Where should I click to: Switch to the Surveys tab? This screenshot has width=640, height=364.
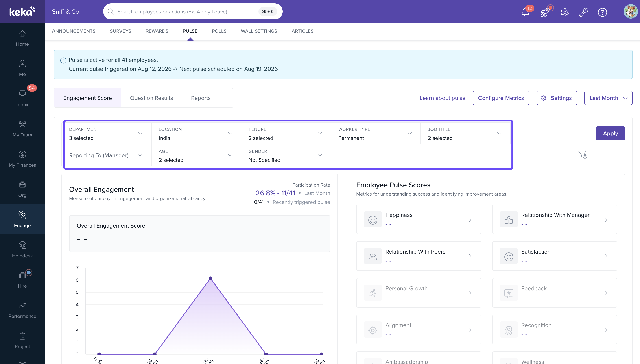pos(120,31)
